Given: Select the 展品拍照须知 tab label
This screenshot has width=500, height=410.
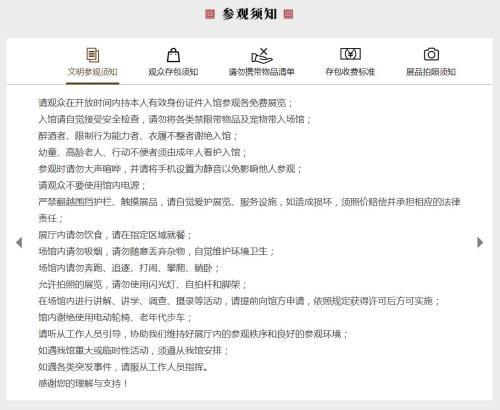Looking at the screenshot, I should coord(431,72).
